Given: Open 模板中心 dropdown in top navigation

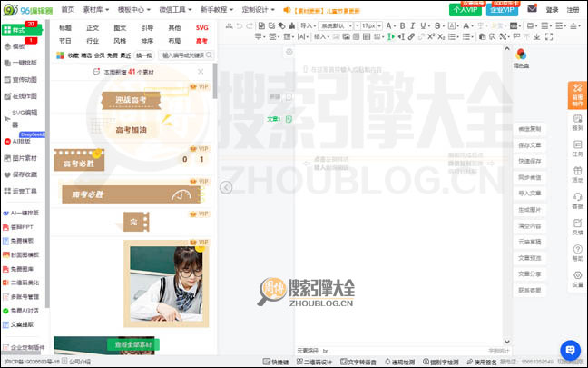Looking at the screenshot, I should click(134, 9).
